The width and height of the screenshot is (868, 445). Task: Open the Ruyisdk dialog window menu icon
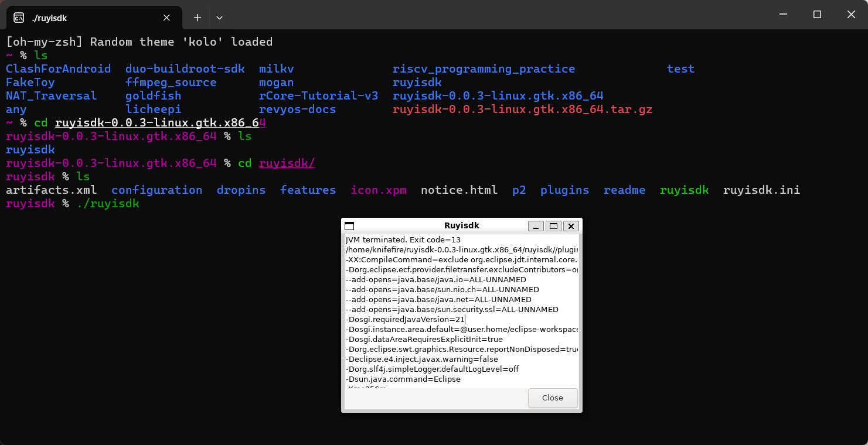(x=349, y=226)
